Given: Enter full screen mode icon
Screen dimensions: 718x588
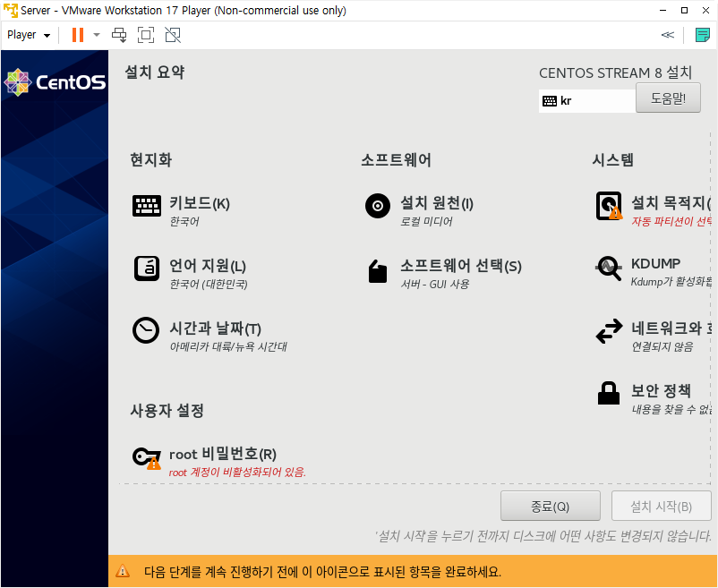Looking at the screenshot, I should click(x=146, y=35).
